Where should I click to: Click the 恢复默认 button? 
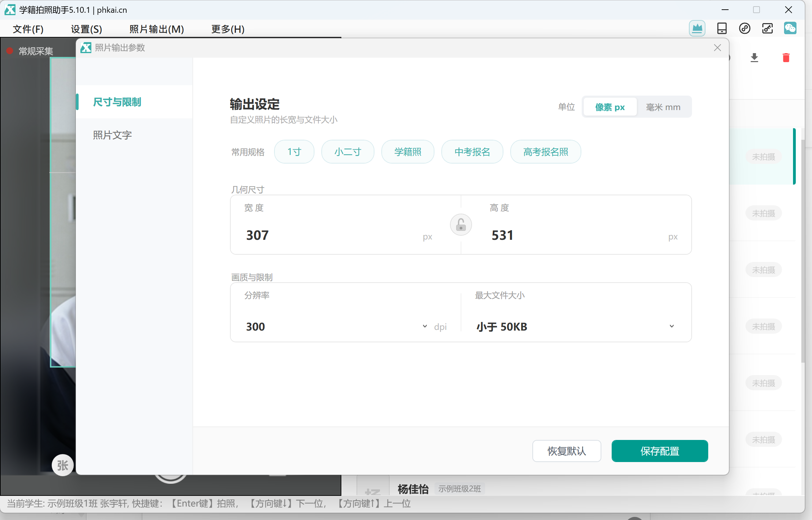click(x=567, y=451)
